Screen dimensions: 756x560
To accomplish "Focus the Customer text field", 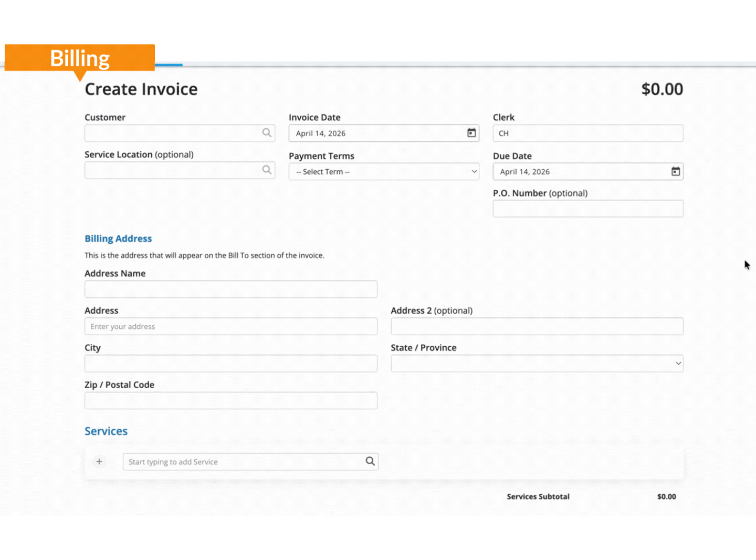I will pos(173,133).
